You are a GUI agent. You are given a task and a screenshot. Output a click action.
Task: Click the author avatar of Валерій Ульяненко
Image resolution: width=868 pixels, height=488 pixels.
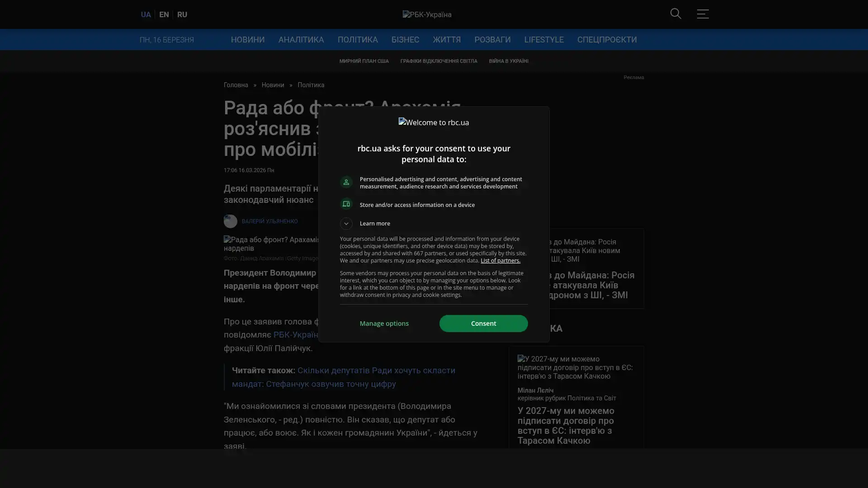coord(231,221)
